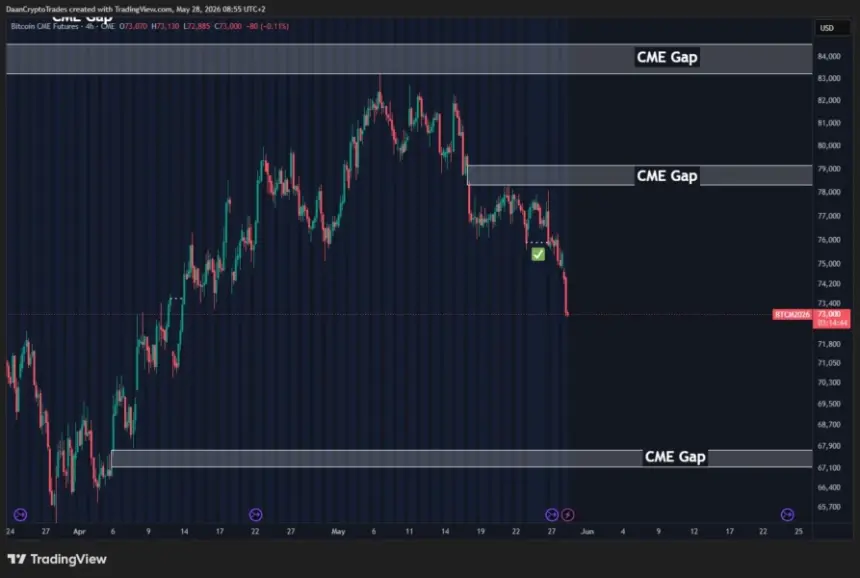Click the Jun label on the time axis
This screenshot has width=860, height=578.
pos(587,531)
